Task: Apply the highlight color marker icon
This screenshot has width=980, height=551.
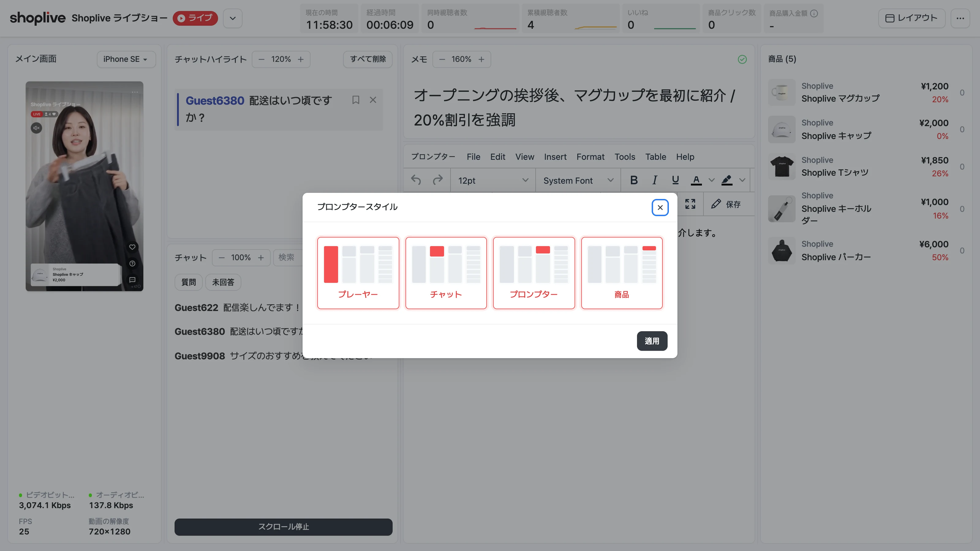Action: tap(727, 180)
